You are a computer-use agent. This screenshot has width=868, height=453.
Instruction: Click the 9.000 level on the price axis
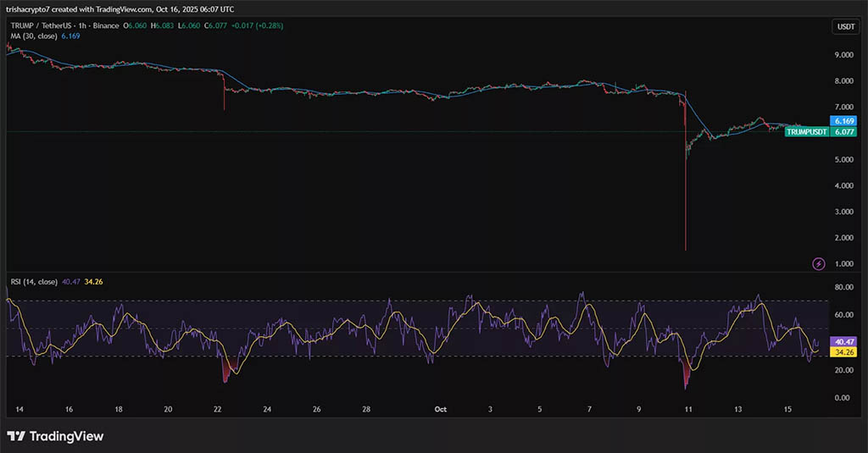coord(843,55)
